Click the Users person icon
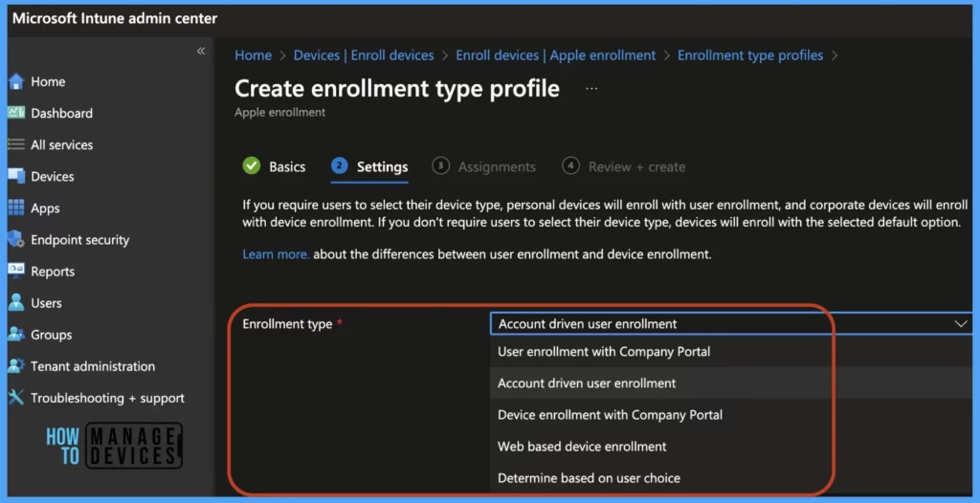 tap(16, 302)
